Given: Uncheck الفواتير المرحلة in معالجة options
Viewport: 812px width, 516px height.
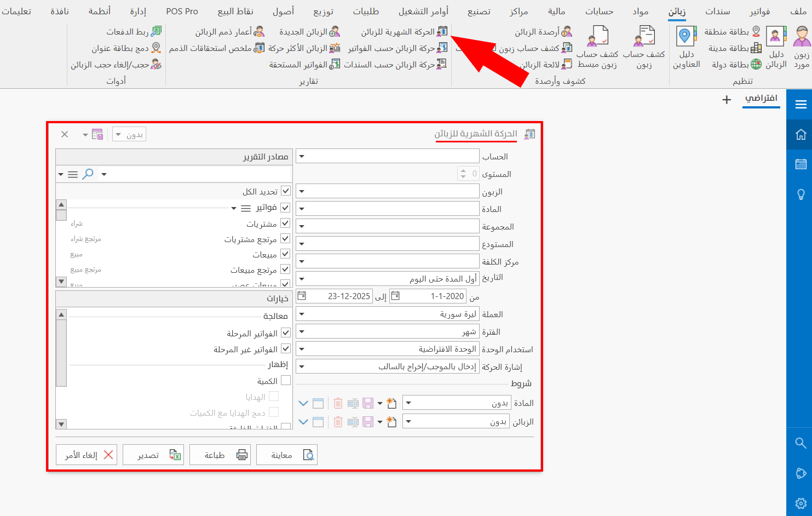Looking at the screenshot, I should pyautogui.click(x=286, y=332).
